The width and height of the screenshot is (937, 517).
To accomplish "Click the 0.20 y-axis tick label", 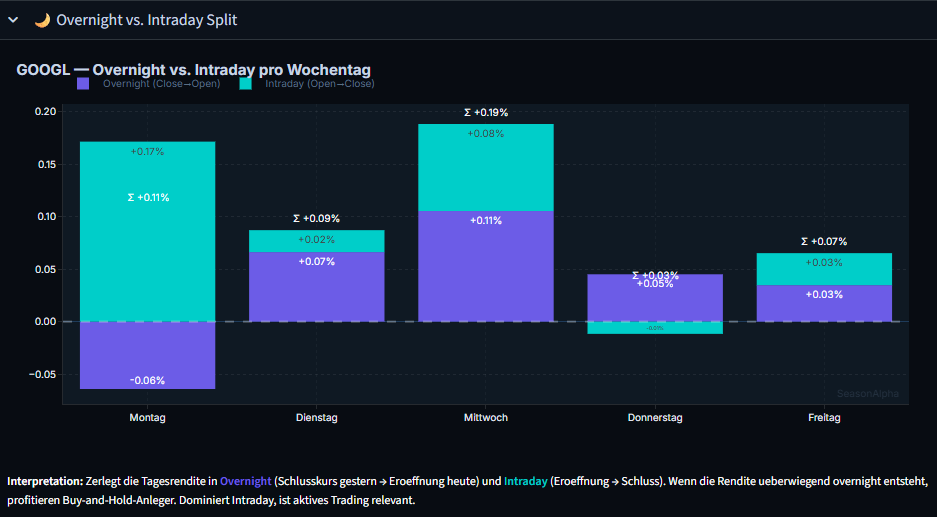I will (x=46, y=112).
